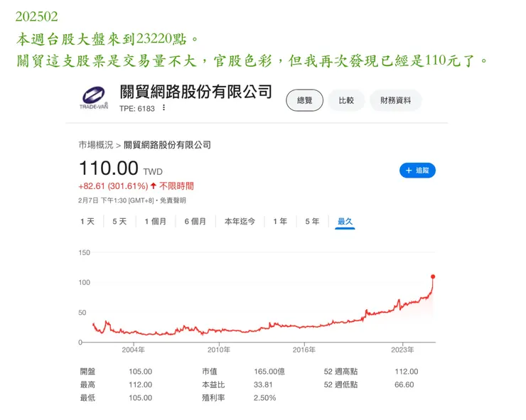The height and width of the screenshot is (420, 526).
Task: Select the 最久 max range tab
Action: tap(345, 222)
